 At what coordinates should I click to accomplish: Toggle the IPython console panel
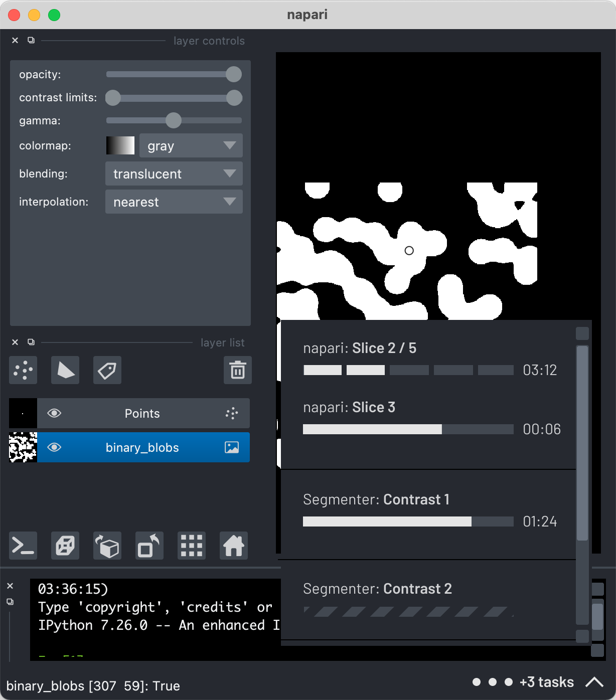(23, 546)
